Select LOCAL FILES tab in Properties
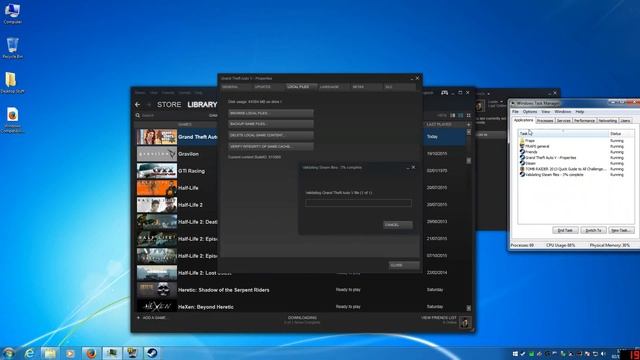640x360 pixels. [301, 87]
